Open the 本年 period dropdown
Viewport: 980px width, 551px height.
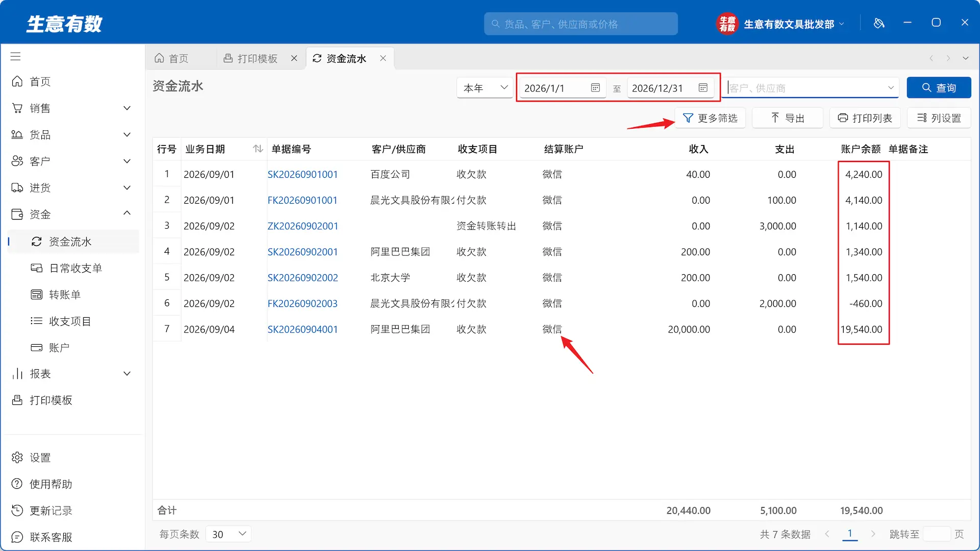484,88
